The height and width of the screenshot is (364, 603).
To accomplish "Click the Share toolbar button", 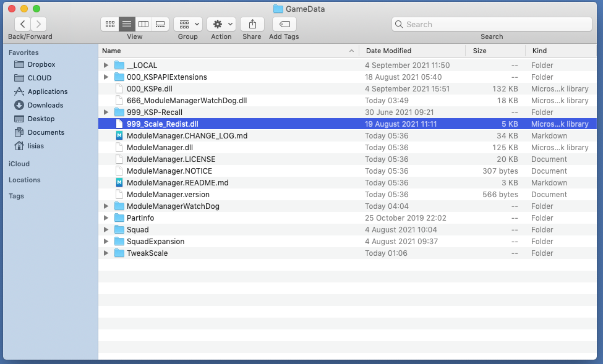I will point(252,24).
